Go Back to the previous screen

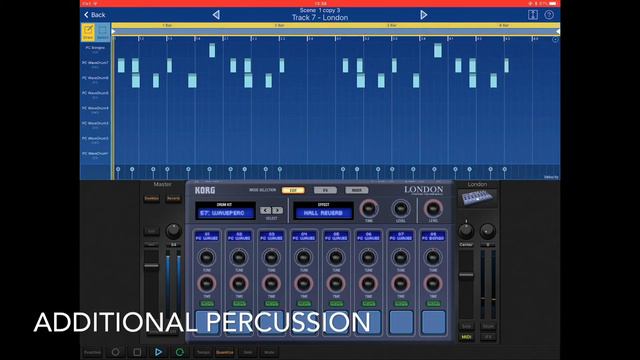point(95,15)
